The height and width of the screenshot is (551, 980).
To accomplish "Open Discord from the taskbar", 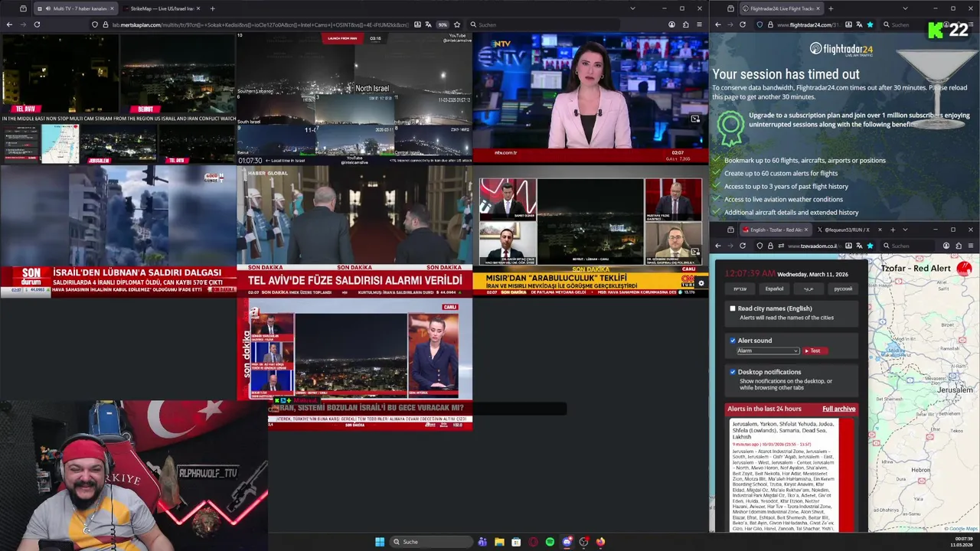I will point(567,542).
